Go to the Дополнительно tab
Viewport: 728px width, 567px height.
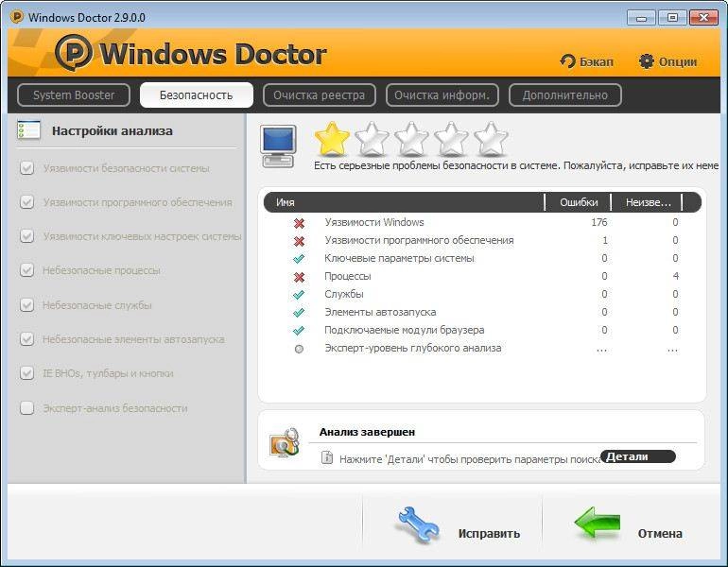[x=565, y=95]
